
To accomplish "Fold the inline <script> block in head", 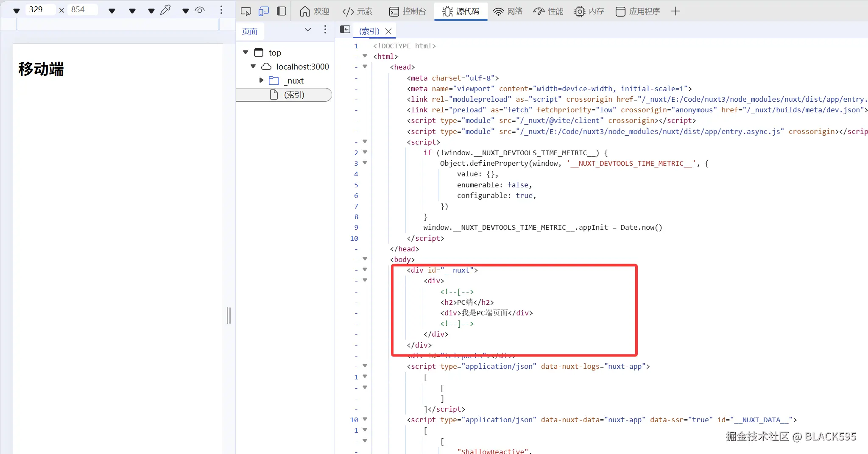I will pyautogui.click(x=365, y=142).
